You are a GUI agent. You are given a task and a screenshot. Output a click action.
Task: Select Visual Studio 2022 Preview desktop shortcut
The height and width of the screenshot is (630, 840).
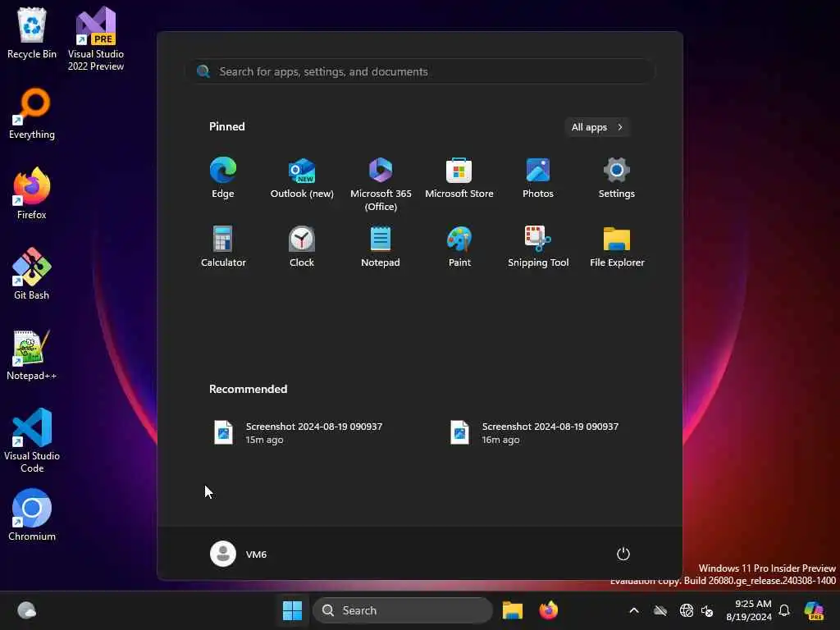(96, 39)
